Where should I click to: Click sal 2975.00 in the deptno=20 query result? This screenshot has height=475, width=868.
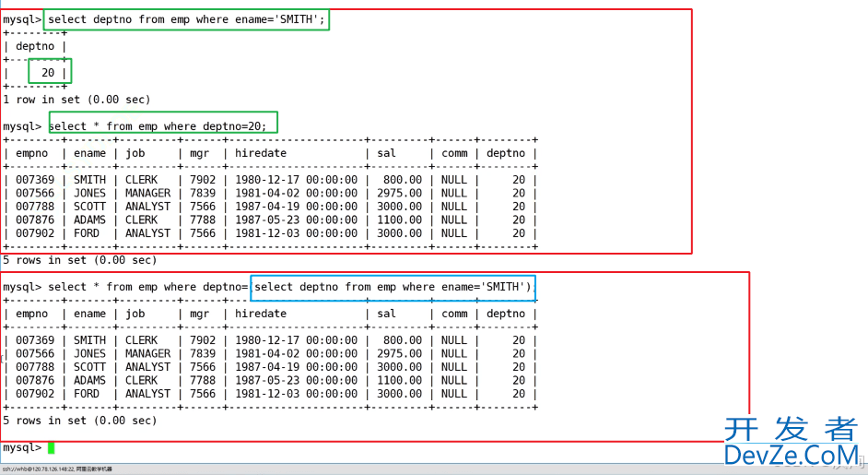[x=399, y=194]
